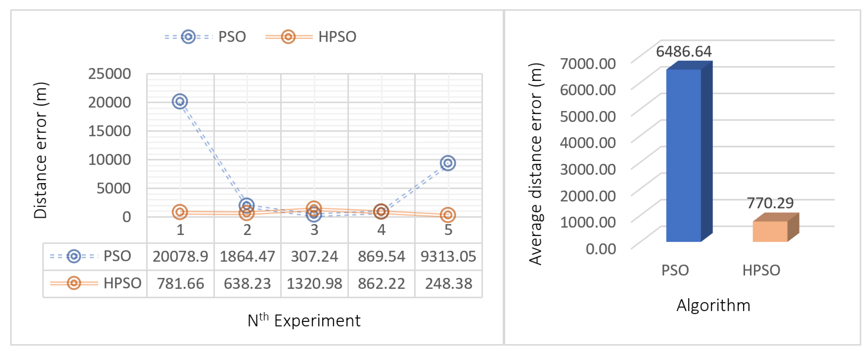The height and width of the screenshot is (354, 868).
Task: Click the 6486.64 bar data label
Action: [x=684, y=52]
